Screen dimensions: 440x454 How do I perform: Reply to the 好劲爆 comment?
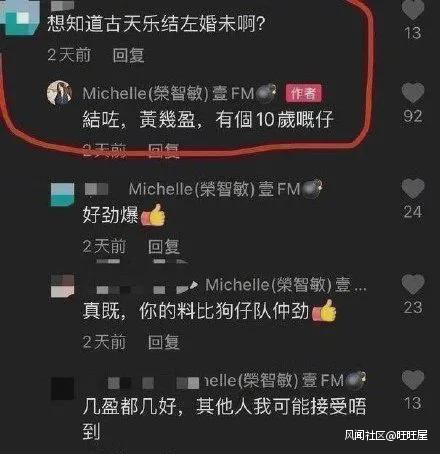click(163, 247)
